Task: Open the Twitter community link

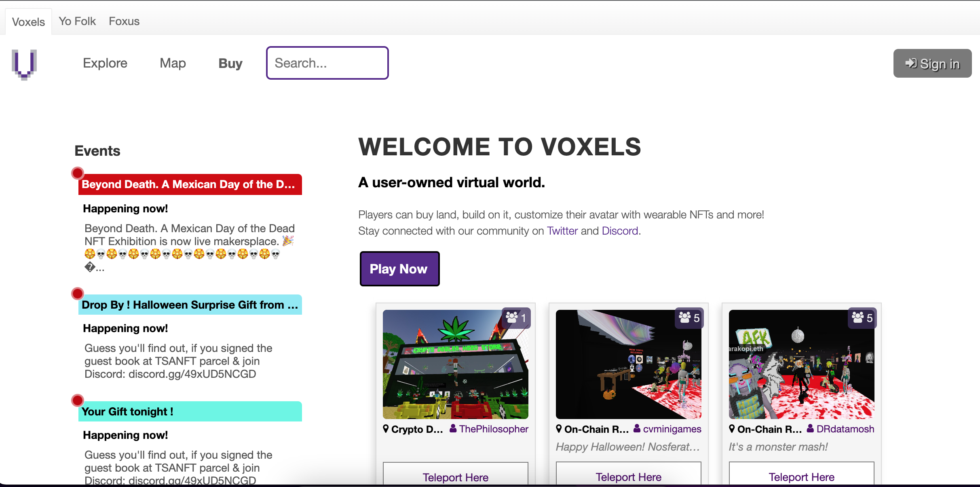Action: click(562, 231)
